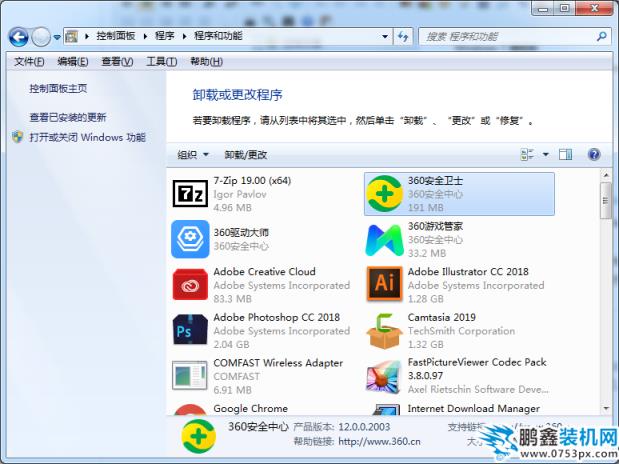This screenshot has height=464, width=619.
Task: Open the 查看(V) menu
Action: [x=117, y=62]
